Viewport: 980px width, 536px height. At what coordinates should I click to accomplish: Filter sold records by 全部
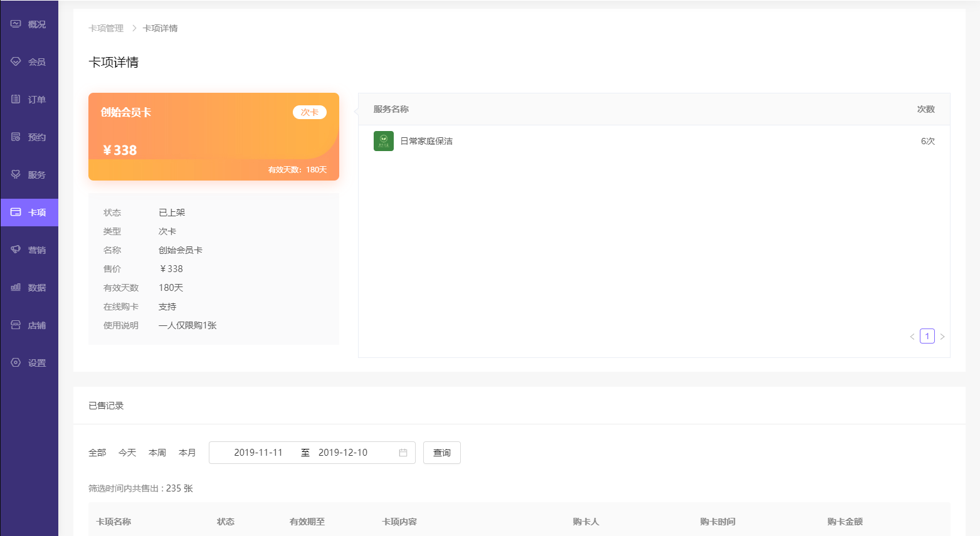coord(97,453)
